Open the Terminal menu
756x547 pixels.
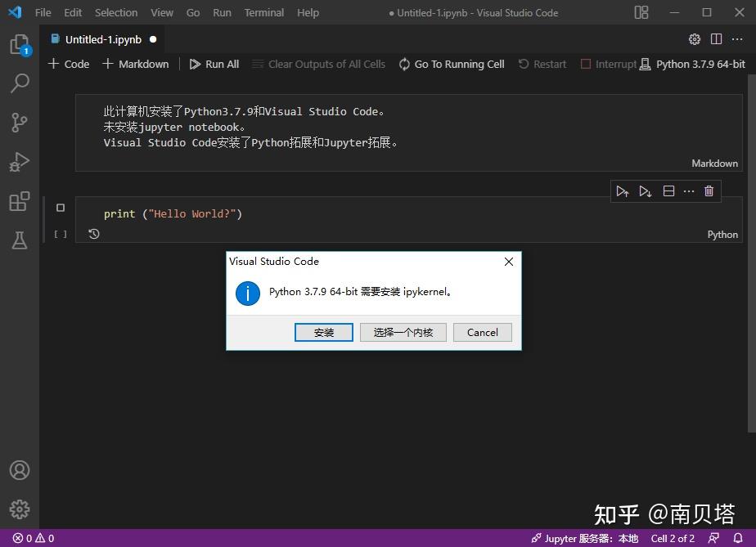[263, 12]
